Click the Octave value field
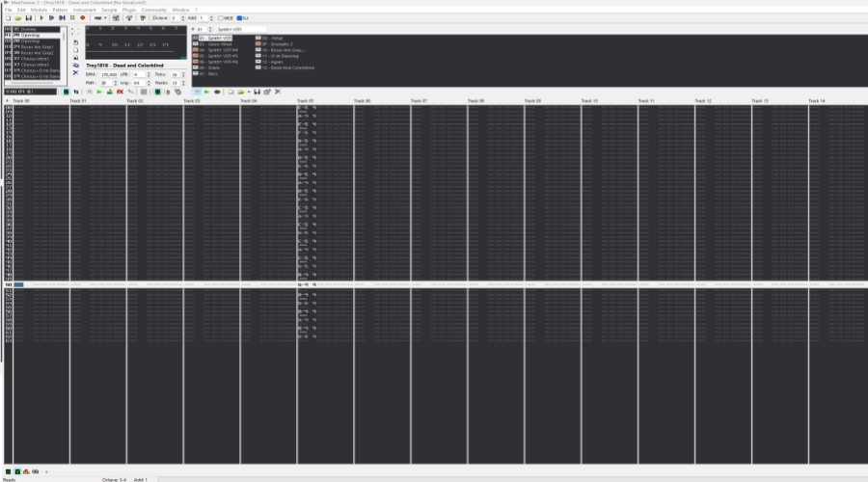This screenshot has height=482, width=868. pos(175,18)
